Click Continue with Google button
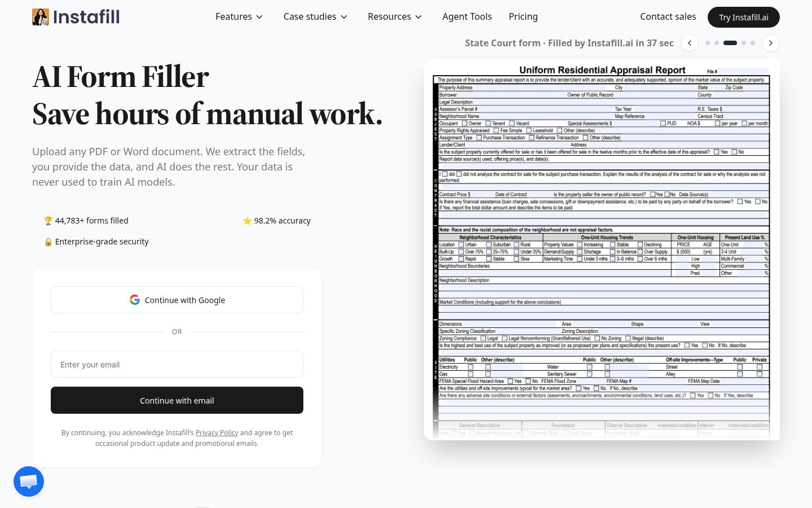This screenshot has height=508, width=812. (177, 300)
